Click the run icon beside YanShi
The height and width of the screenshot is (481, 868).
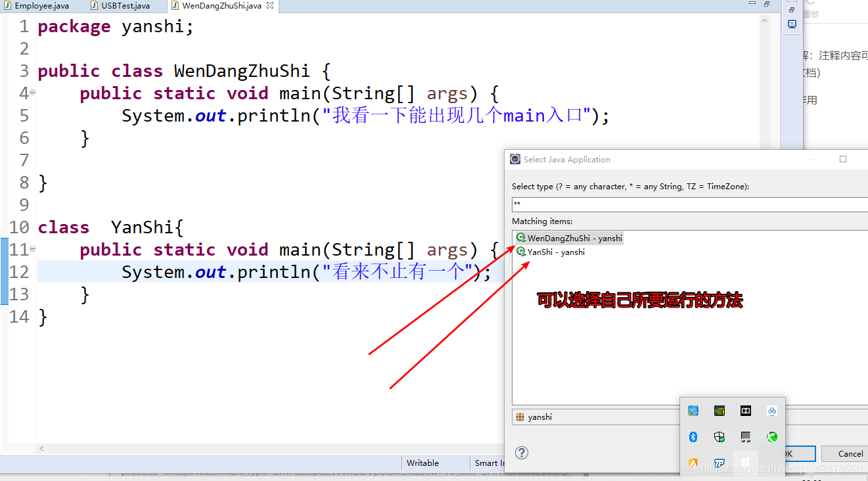click(x=521, y=252)
